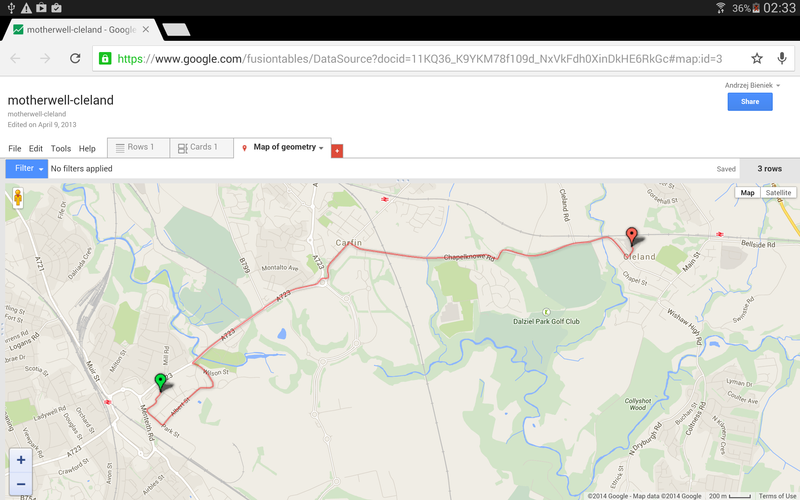This screenshot has width=800, height=500.
Task: Click the Collyshot Wood map label
Action: [x=638, y=404]
